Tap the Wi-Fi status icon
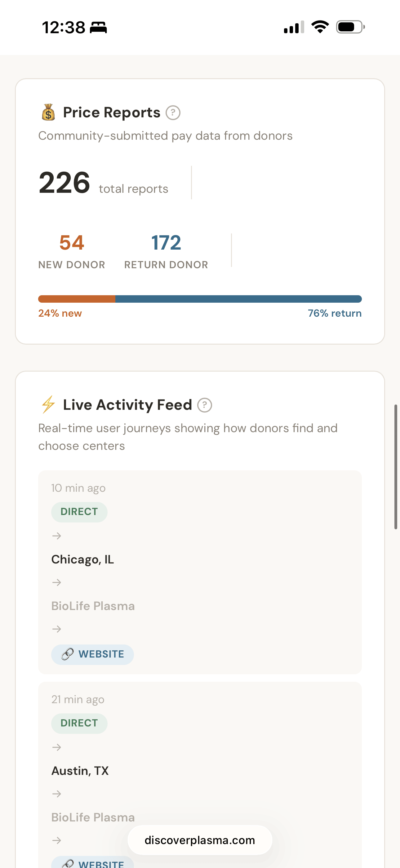 tap(320, 27)
